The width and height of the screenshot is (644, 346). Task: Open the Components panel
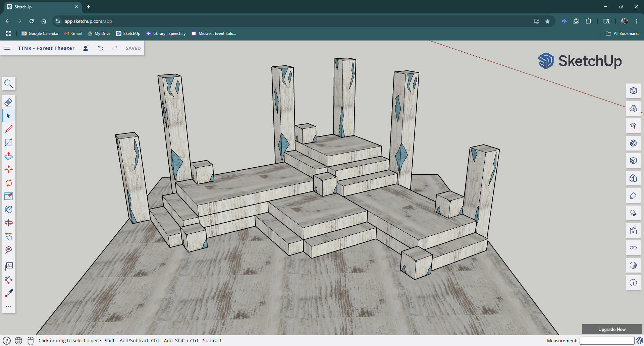(x=633, y=108)
